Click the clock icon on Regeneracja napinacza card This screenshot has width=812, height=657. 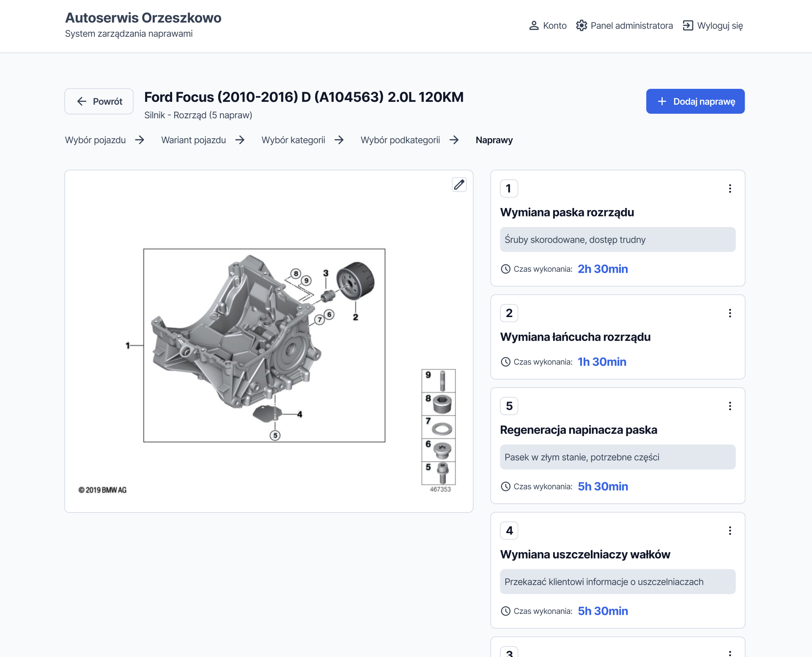click(505, 487)
